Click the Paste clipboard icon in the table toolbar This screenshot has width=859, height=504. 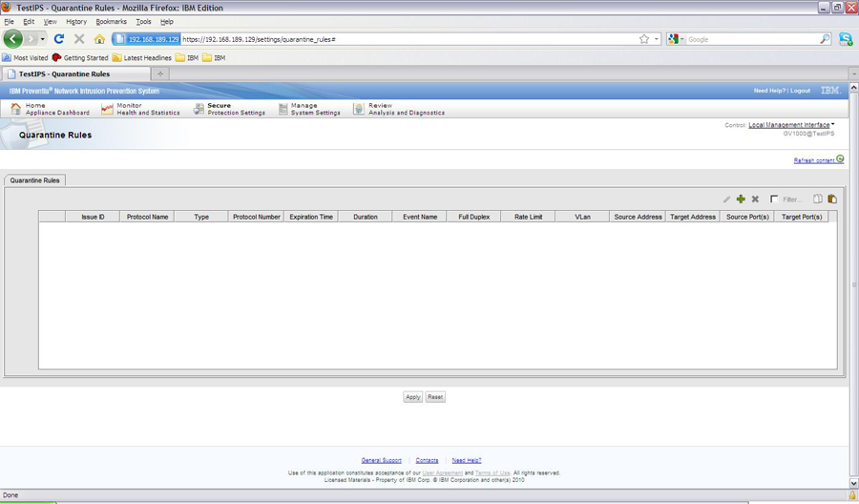[832, 199]
